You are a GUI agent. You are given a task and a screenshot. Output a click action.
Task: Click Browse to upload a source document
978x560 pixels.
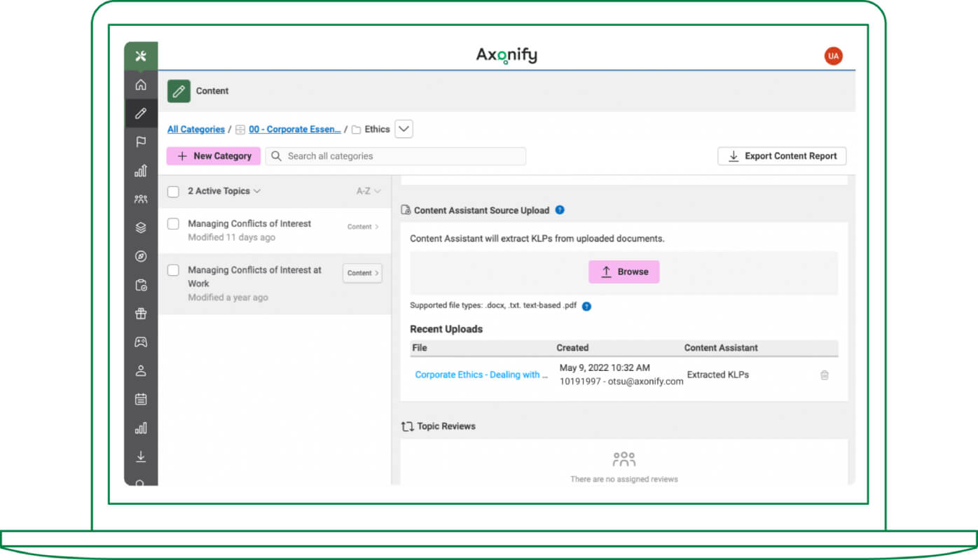click(x=624, y=272)
